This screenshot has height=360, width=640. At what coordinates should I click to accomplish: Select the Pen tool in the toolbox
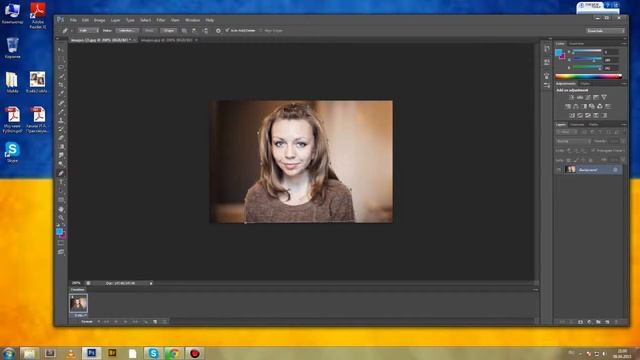61,173
